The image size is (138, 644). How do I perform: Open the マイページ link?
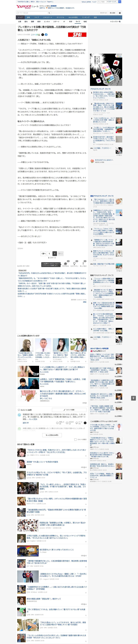[x=103, y=13]
